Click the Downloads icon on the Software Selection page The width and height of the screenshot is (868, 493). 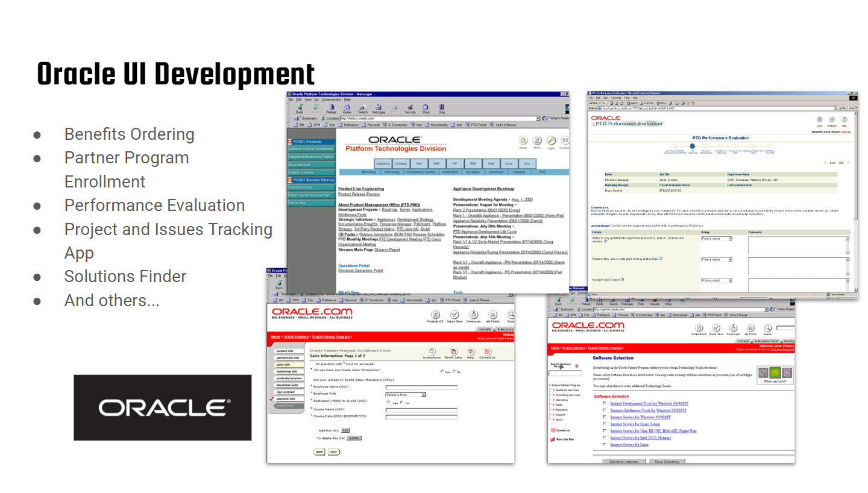point(733,327)
